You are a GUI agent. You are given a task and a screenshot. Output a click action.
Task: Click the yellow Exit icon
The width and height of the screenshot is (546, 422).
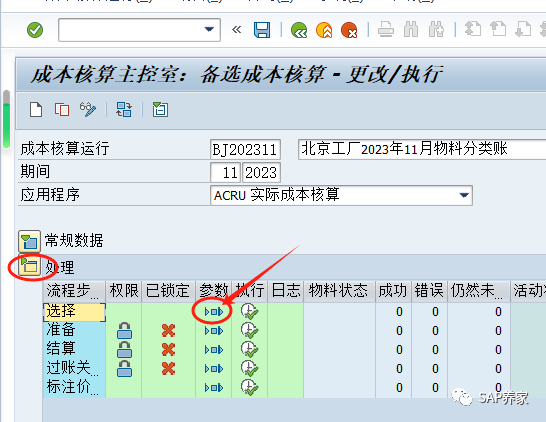point(324,30)
